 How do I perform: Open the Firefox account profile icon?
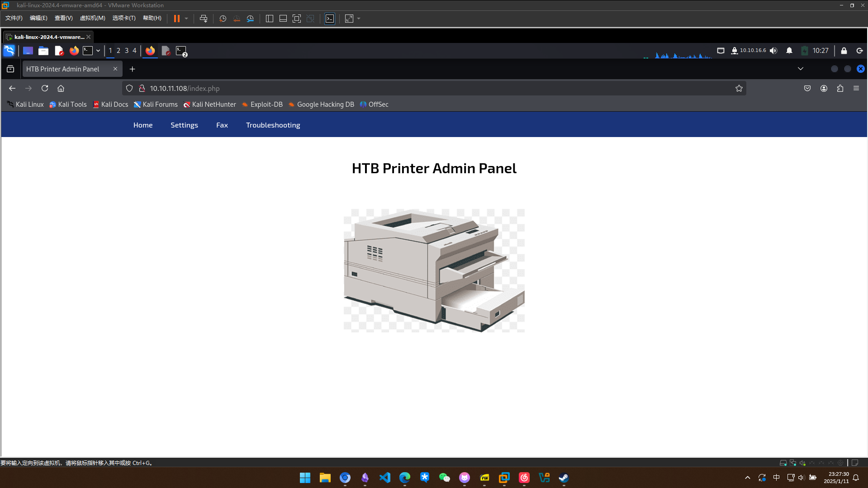[824, 88]
